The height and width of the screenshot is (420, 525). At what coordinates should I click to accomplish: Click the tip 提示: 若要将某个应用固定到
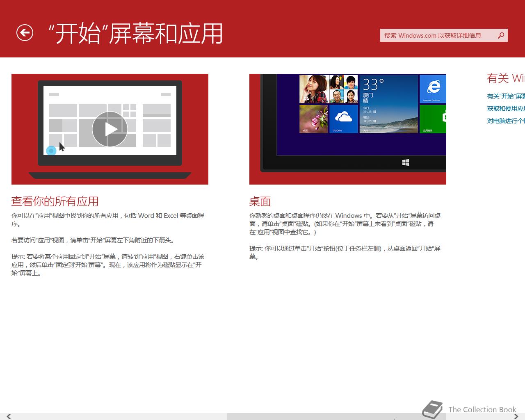108,265
